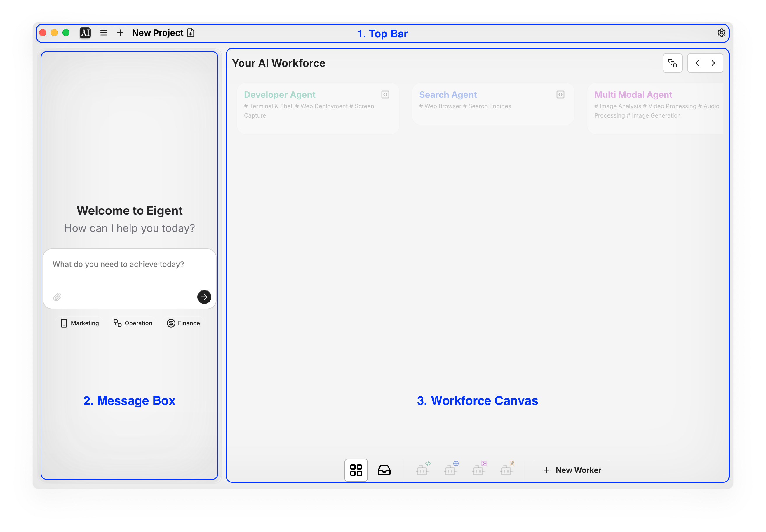Screen dimensions: 766x532
Task: Click the 'Welcome to Eigent' heading
Action: (129, 211)
